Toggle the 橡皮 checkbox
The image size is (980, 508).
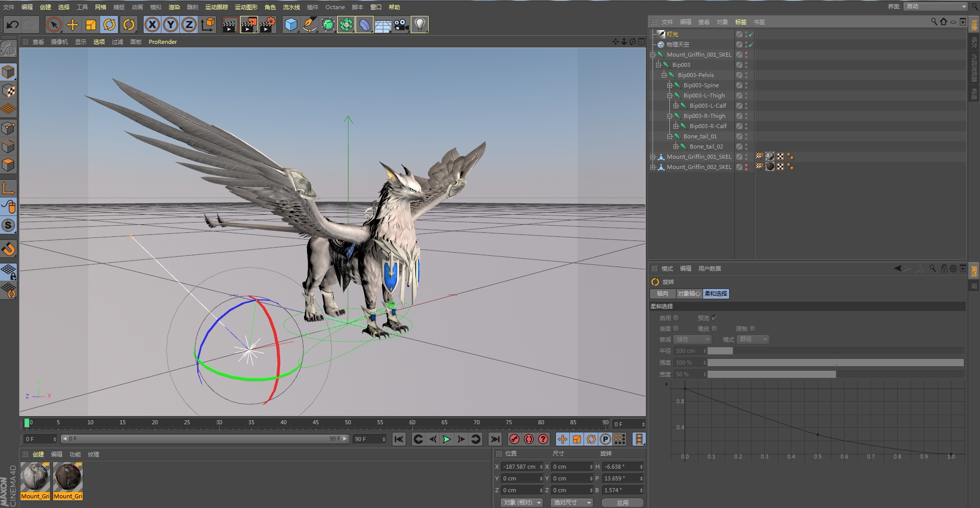pos(714,328)
